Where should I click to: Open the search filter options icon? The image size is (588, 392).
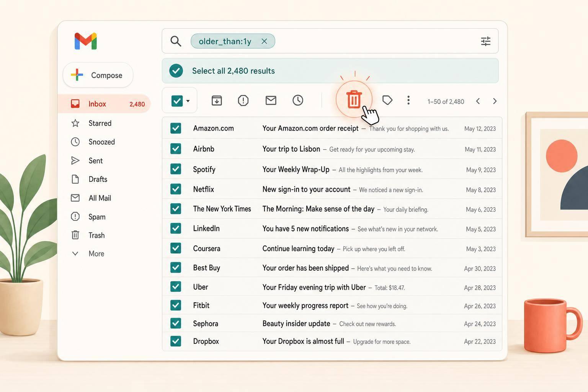pyautogui.click(x=485, y=41)
